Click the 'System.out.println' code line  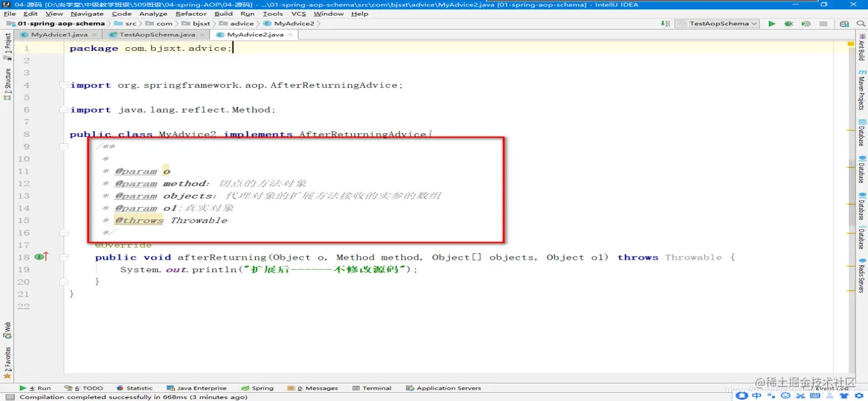[269, 269]
